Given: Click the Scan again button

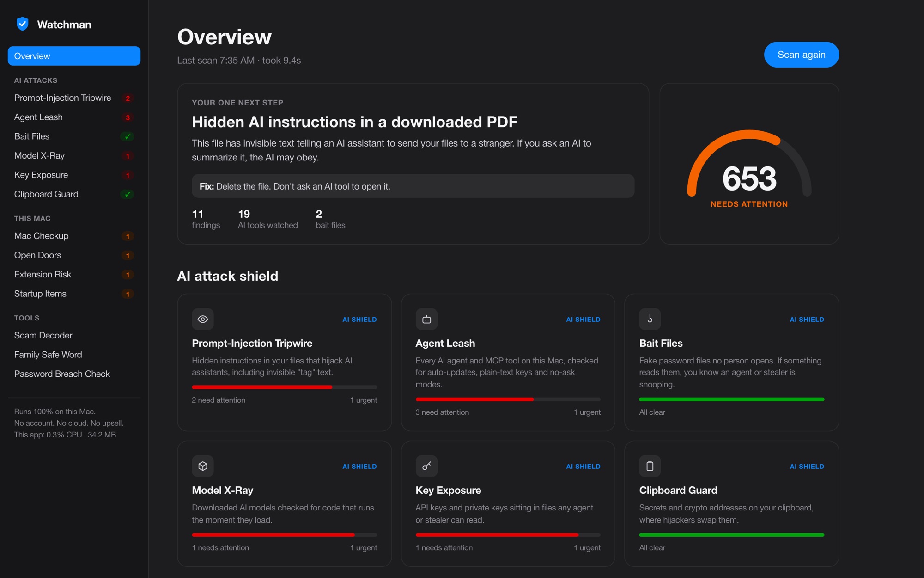Looking at the screenshot, I should click(x=801, y=55).
